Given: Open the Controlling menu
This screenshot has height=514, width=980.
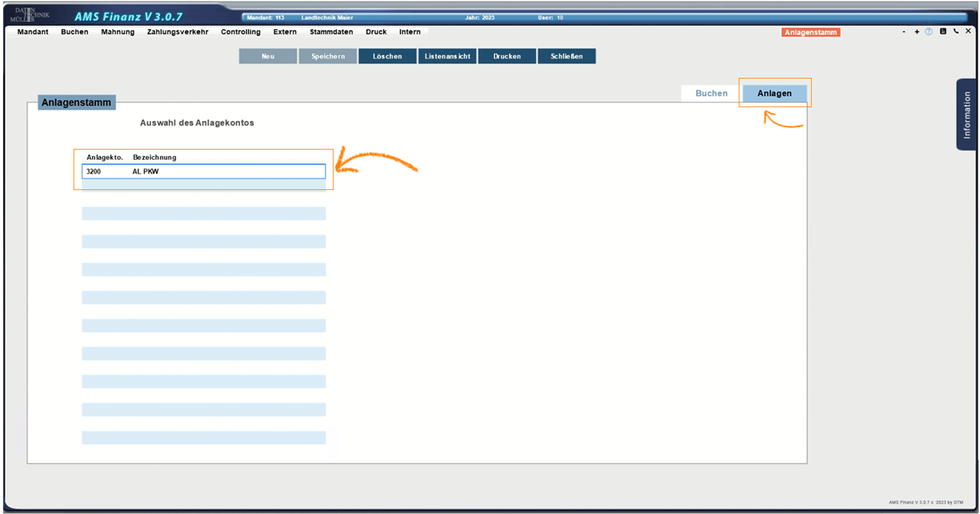Looking at the screenshot, I should (241, 32).
